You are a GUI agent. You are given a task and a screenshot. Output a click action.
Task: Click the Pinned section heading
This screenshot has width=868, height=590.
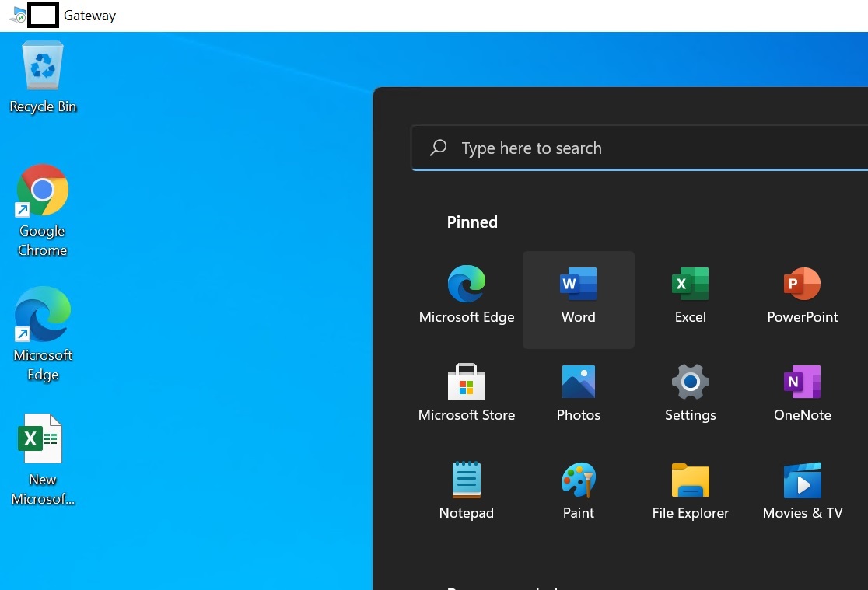coord(472,222)
